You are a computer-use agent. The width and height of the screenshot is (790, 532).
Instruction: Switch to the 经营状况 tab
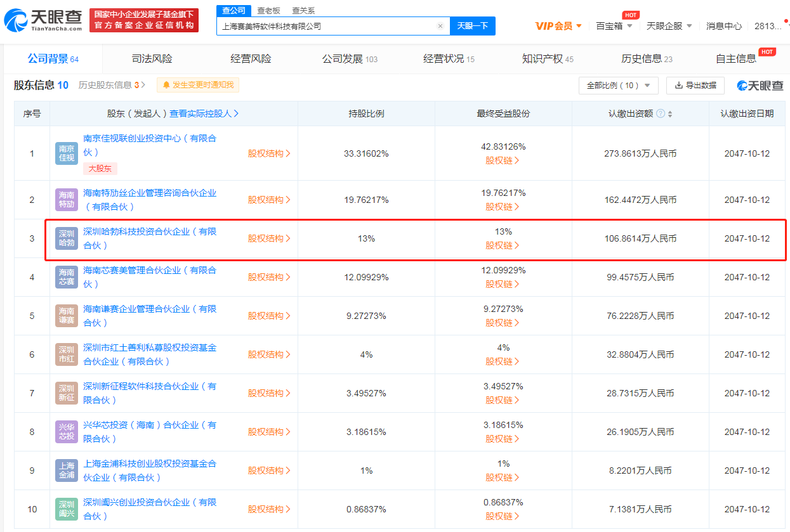[449, 59]
